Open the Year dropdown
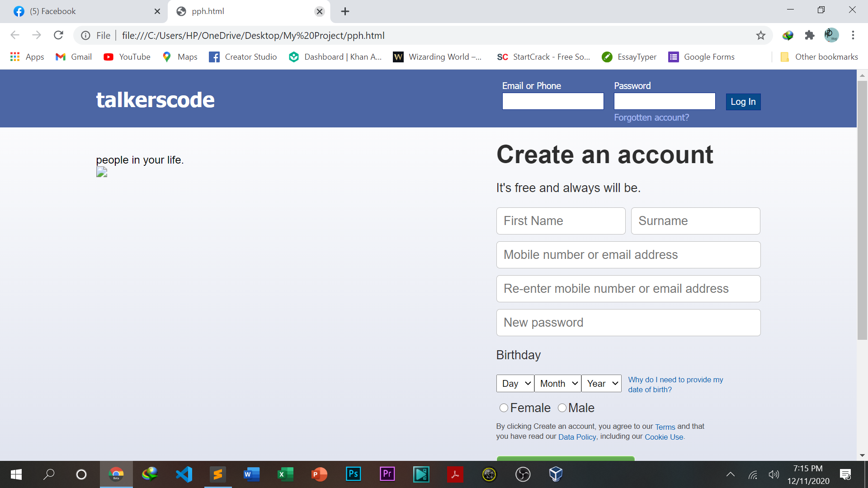Image resolution: width=868 pixels, height=488 pixels. (601, 383)
